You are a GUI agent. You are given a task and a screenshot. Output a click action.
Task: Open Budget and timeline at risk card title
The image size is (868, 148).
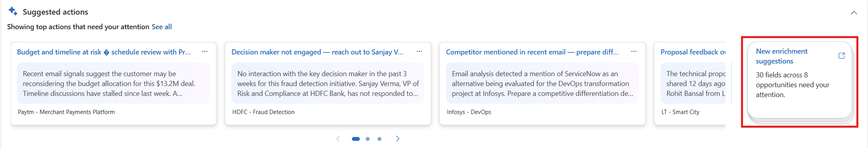pyautogui.click(x=104, y=52)
